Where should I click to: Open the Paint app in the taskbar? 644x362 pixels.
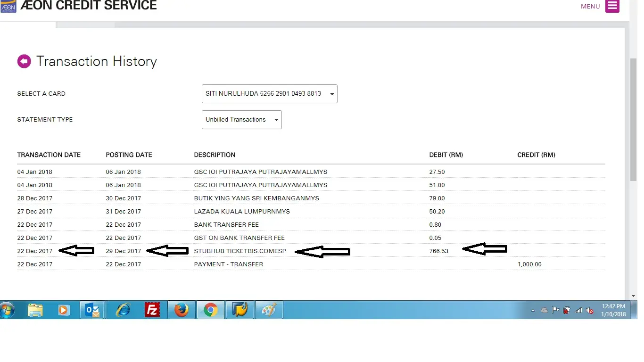coord(269,310)
